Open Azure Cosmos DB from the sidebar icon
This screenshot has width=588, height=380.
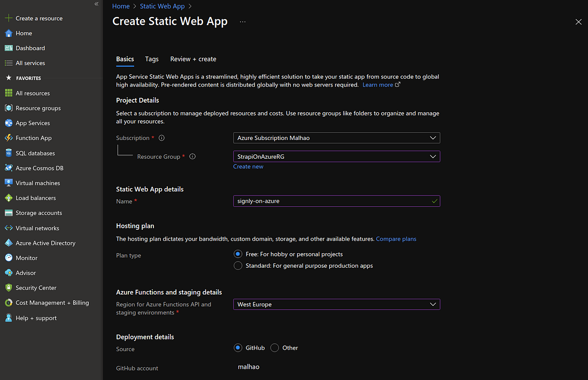(8, 168)
